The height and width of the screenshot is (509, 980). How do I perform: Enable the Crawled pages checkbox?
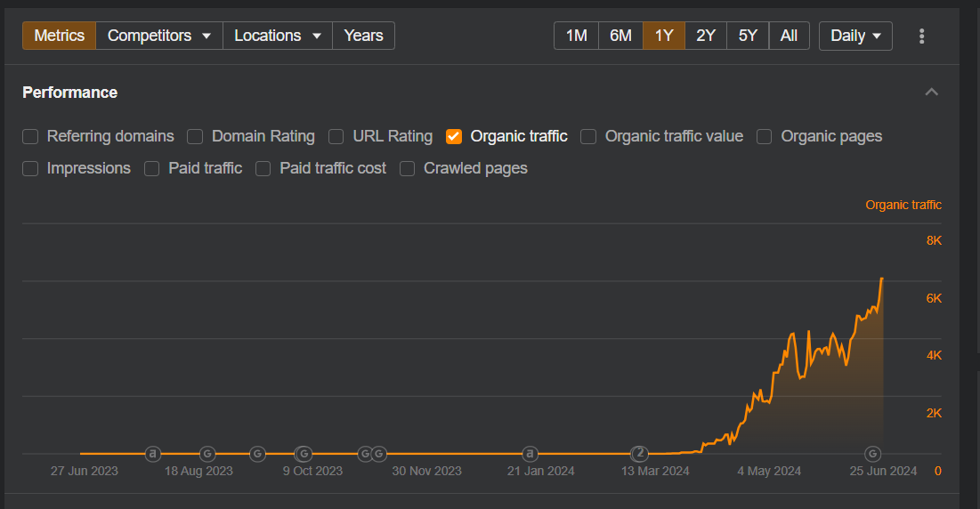click(407, 168)
